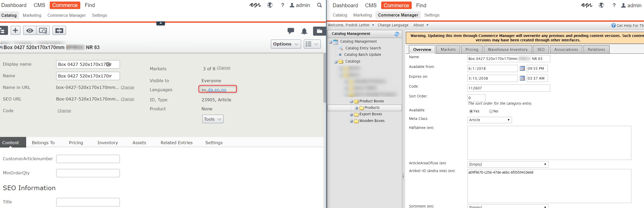Click the notifications bell icon

point(304,31)
